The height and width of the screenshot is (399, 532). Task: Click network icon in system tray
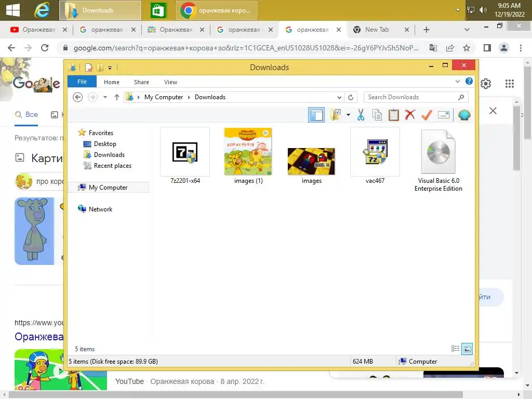point(471,10)
